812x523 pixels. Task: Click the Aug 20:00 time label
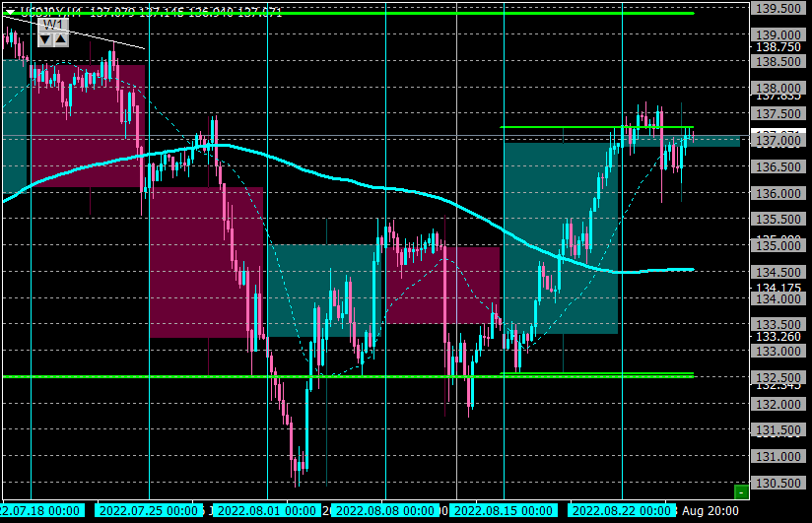point(710,511)
